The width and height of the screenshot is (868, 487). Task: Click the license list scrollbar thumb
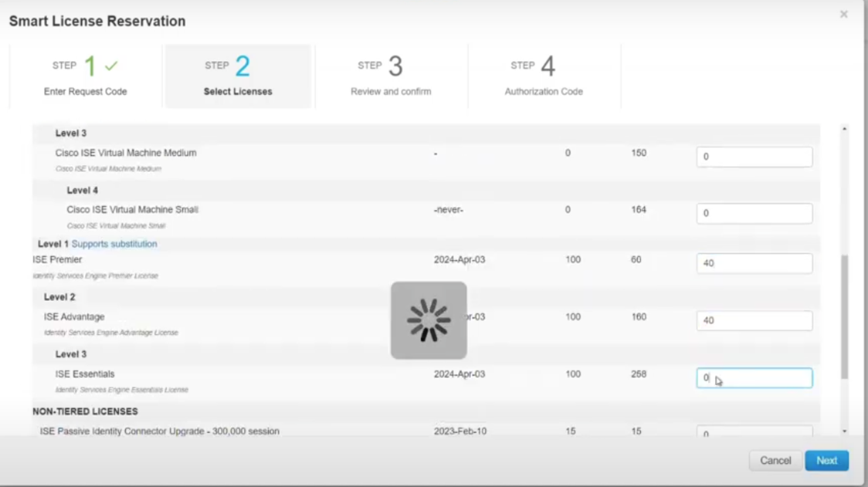coord(844,316)
